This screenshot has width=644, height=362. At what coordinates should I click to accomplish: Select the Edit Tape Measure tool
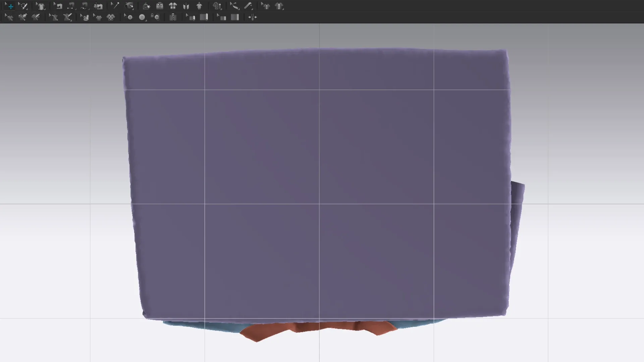pyautogui.click(x=234, y=6)
